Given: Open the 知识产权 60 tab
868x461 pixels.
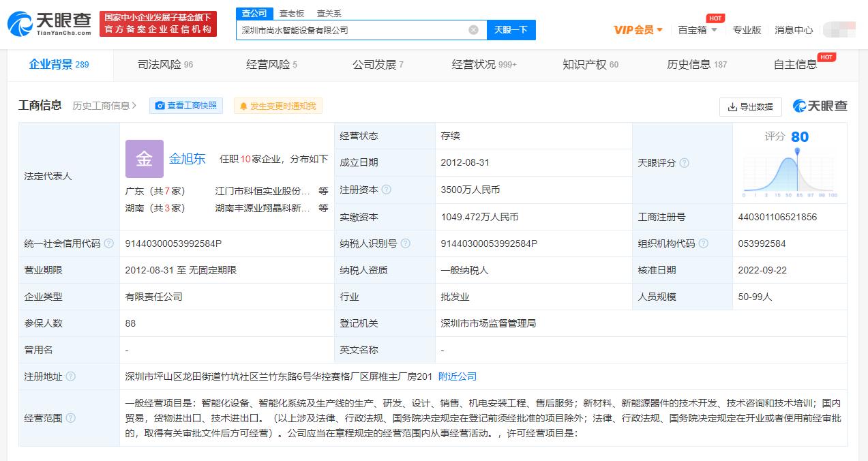Looking at the screenshot, I should [x=590, y=65].
